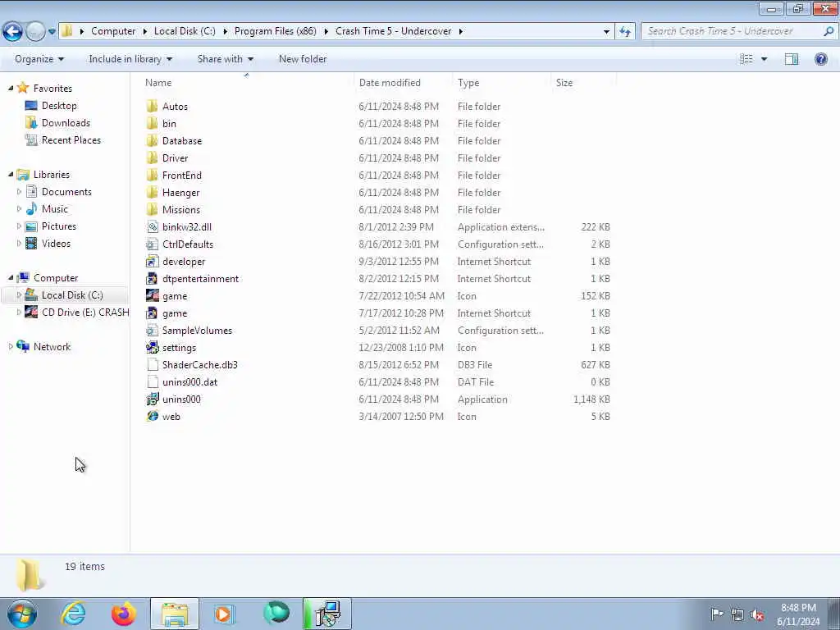Open the Videos library
Screen dimensions: 840x630
[56, 243]
